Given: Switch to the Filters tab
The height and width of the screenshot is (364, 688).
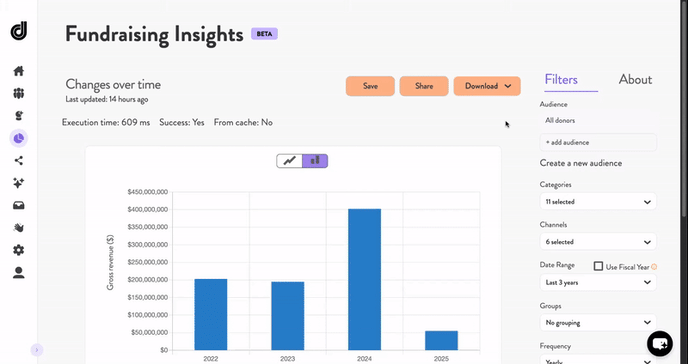Looking at the screenshot, I should (561, 80).
